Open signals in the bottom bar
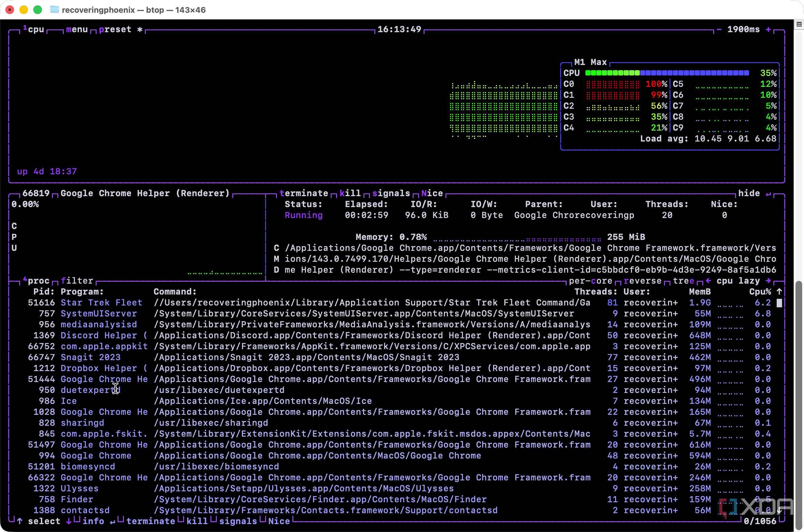This screenshot has width=804, height=532. coord(238,521)
